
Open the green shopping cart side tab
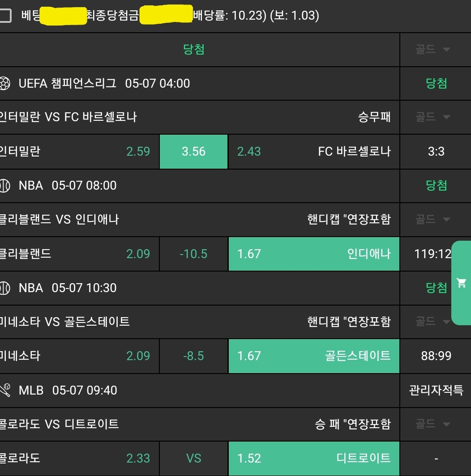point(461,283)
